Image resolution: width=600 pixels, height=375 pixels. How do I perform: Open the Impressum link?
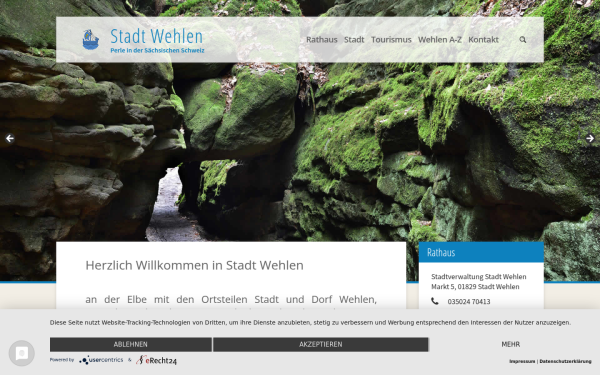pyautogui.click(x=522, y=361)
